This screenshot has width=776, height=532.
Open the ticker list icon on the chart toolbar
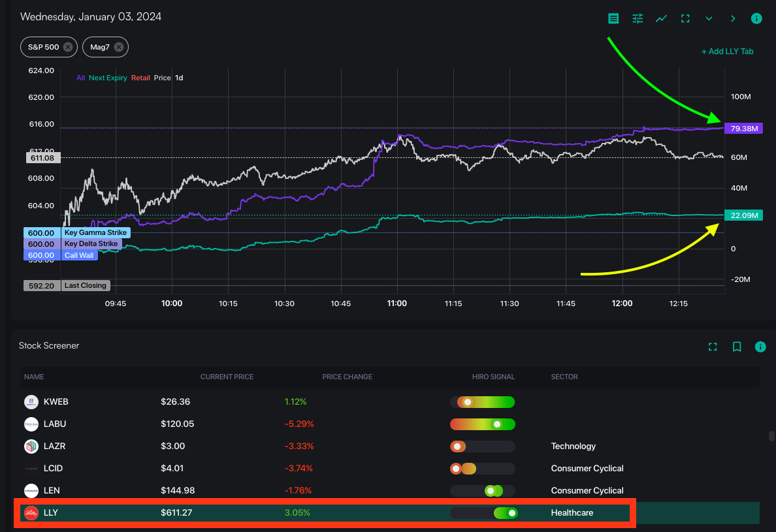point(613,18)
